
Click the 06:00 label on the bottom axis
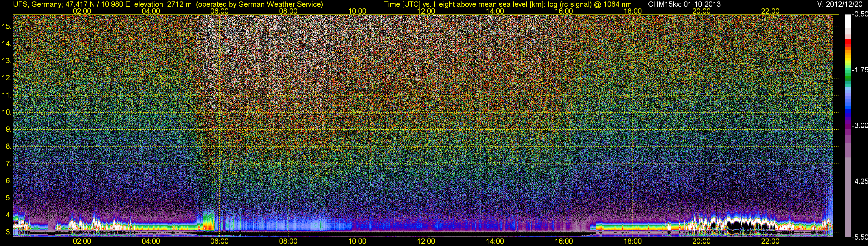tap(219, 241)
